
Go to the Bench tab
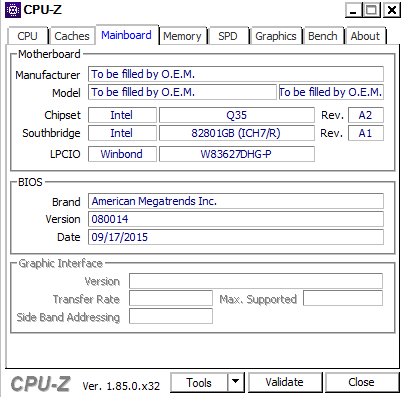pos(323,36)
